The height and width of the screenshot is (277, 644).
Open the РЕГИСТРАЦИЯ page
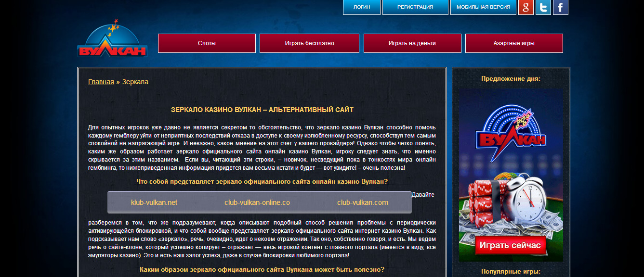tap(415, 7)
